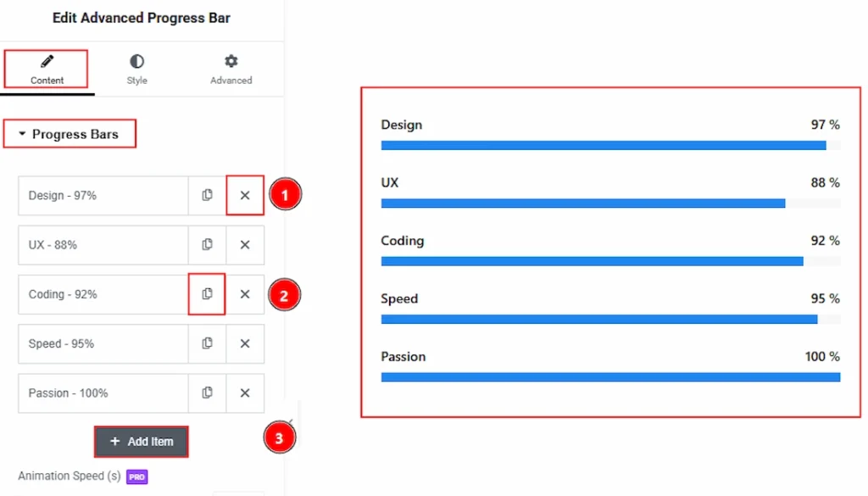
Task: Duplicate the Speed - 95% item
Action: pyautogui.click(x=207, y=343)
